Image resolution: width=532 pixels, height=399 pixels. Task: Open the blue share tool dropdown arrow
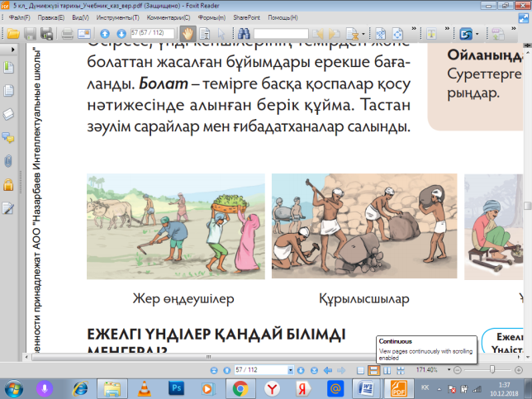pos(477,34)
